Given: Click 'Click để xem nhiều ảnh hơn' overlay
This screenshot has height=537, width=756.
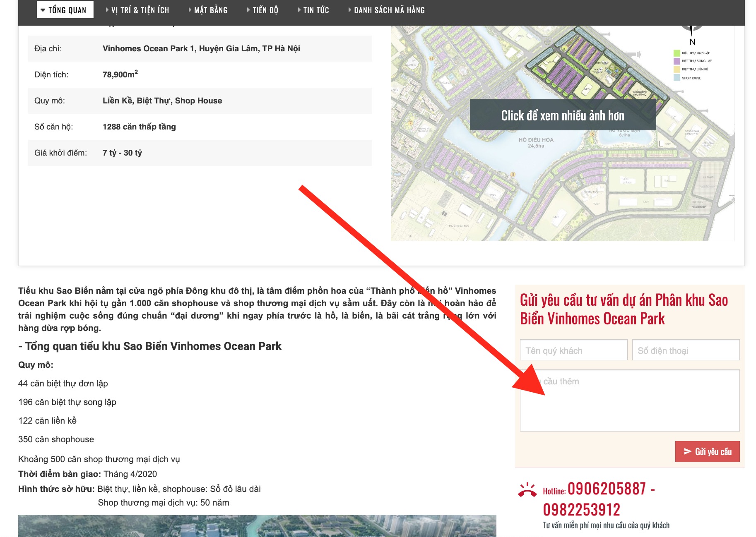Looking at the screenshot, I should [x=563, y=115].
